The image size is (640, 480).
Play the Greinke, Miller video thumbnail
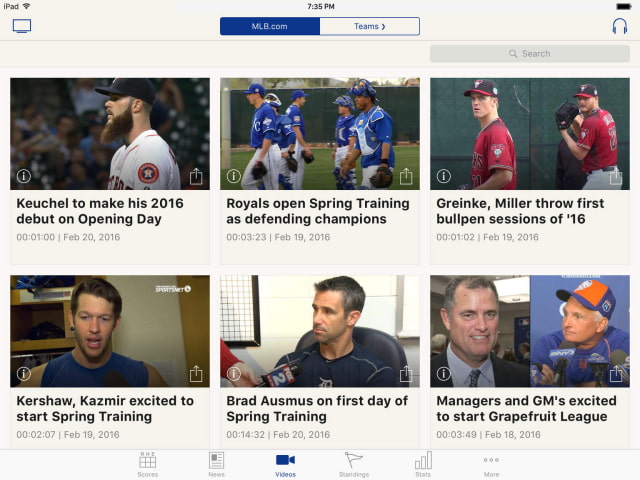(x=530, y=133)
